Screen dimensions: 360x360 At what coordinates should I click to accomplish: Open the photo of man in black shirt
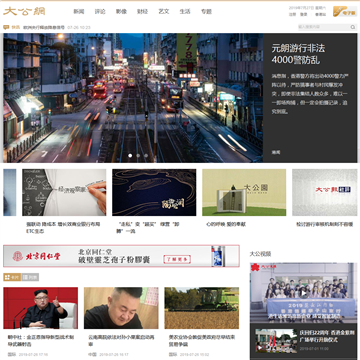click(x=121, y=308)
